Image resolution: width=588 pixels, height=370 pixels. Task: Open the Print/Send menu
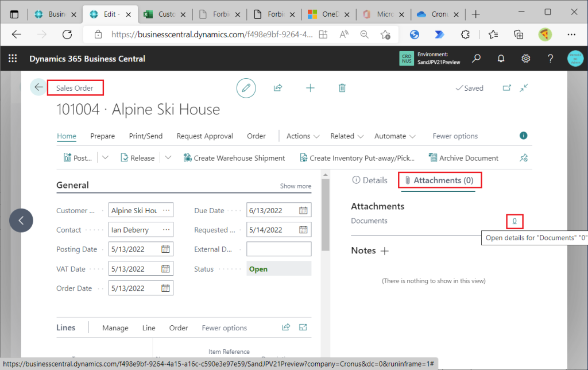145,136
